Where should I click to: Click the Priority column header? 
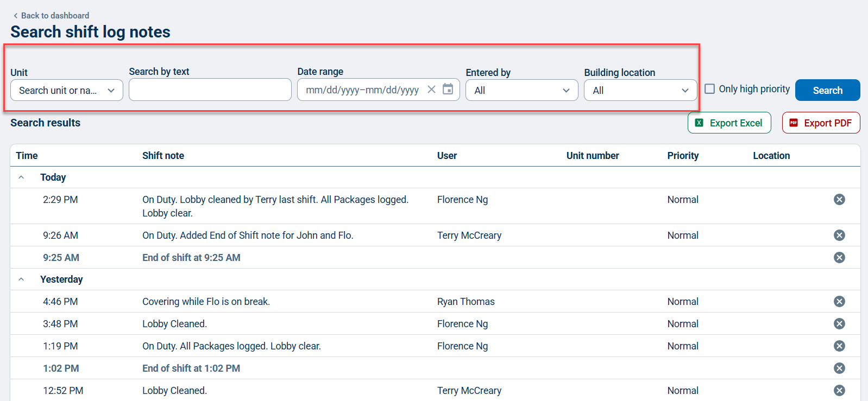point(683,156)
